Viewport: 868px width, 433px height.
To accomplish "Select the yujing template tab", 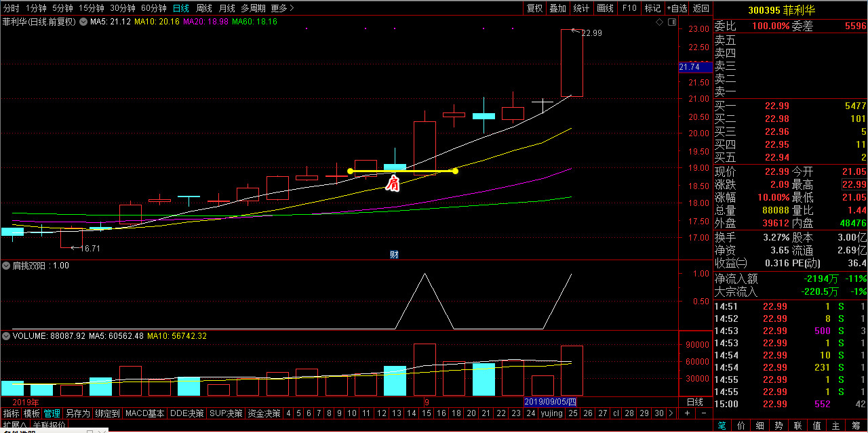I will point(551,413).
